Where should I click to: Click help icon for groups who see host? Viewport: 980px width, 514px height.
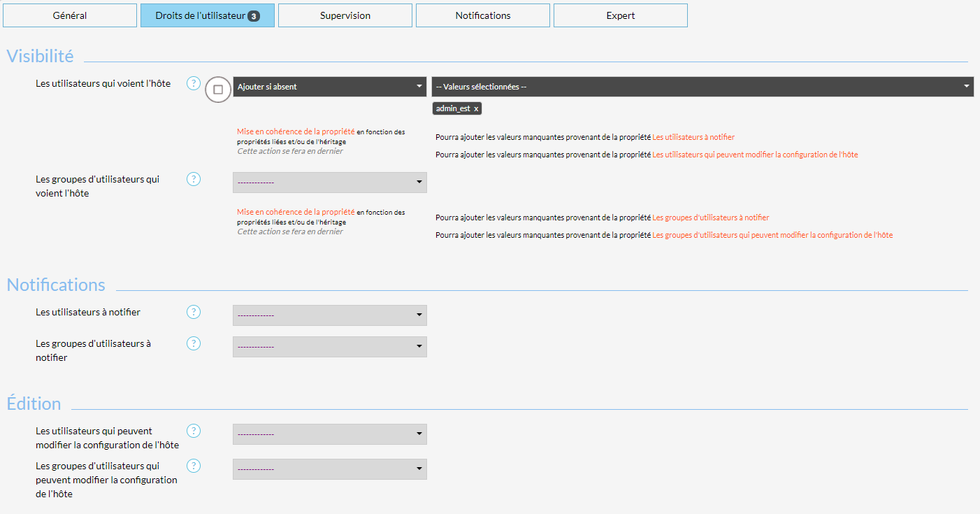[194, 179]
